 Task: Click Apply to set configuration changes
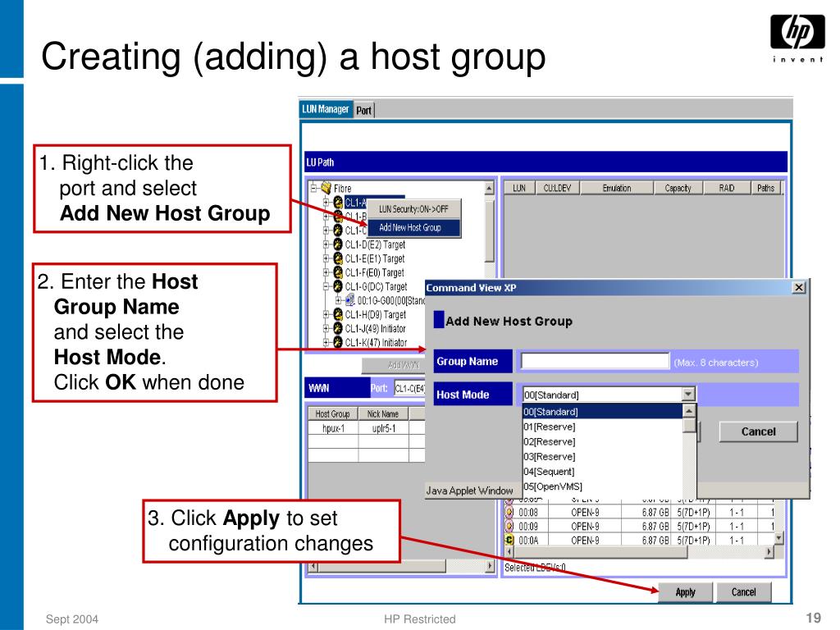pyautogui.click(x=685, y=592)
